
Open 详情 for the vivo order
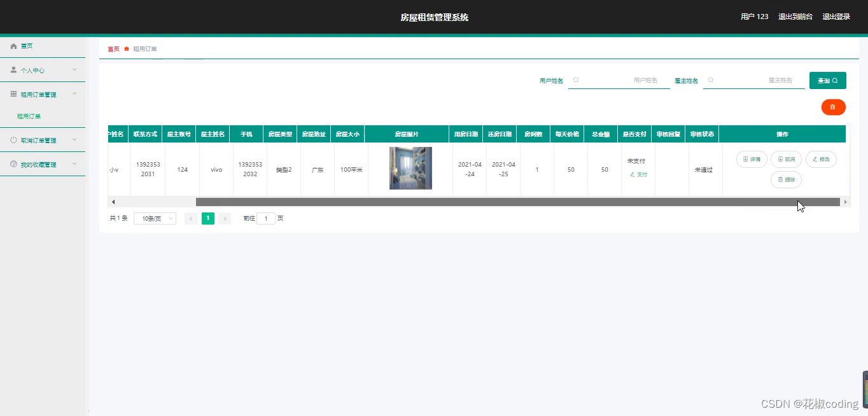coord(752,159)
